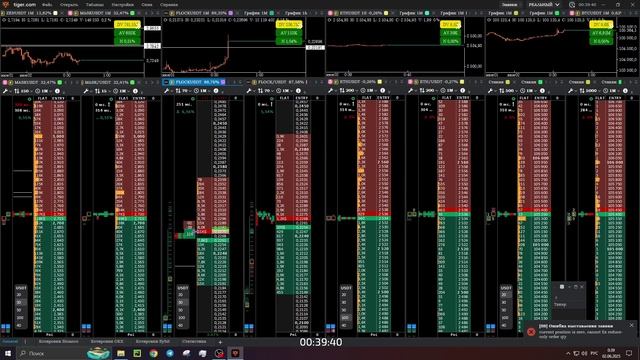Expand price step dropdown 15 in the MASK/USDT order book
The width and height of the screenshot is (640, 360).
point(102,91)
